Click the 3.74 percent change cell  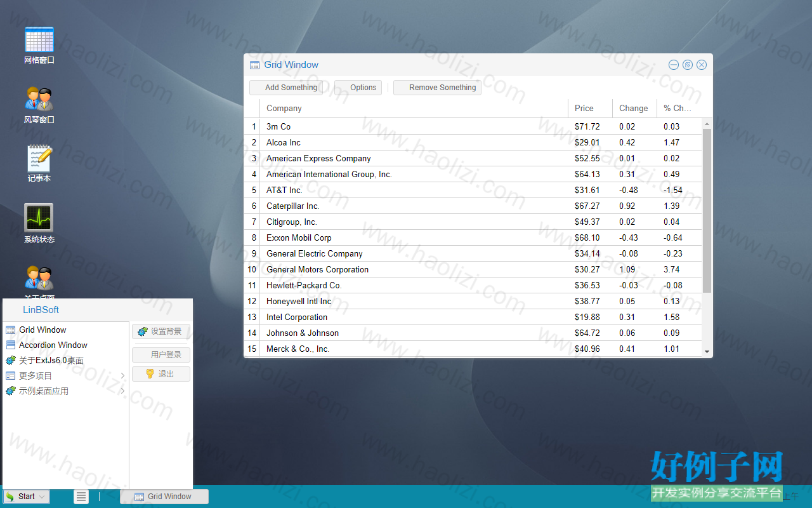tap(679, 269)
